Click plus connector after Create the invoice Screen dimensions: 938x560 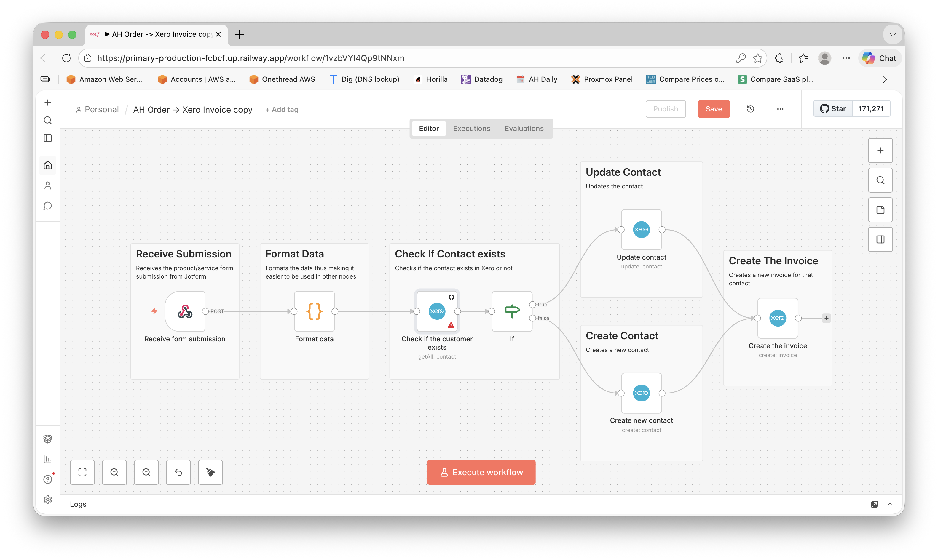point(826,318)
